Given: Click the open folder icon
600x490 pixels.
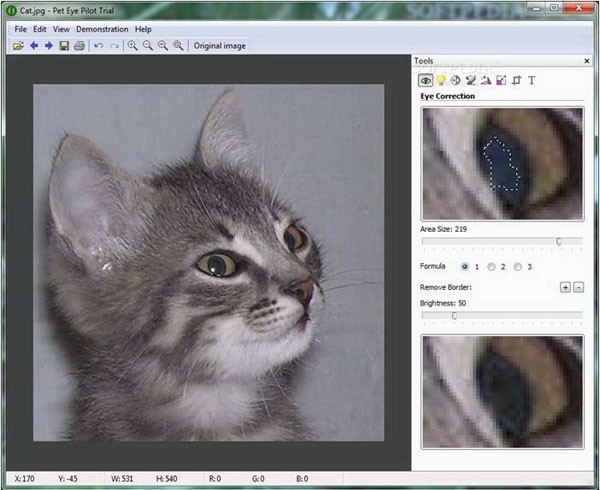Looking at the screenshot, I should (18, 46).
